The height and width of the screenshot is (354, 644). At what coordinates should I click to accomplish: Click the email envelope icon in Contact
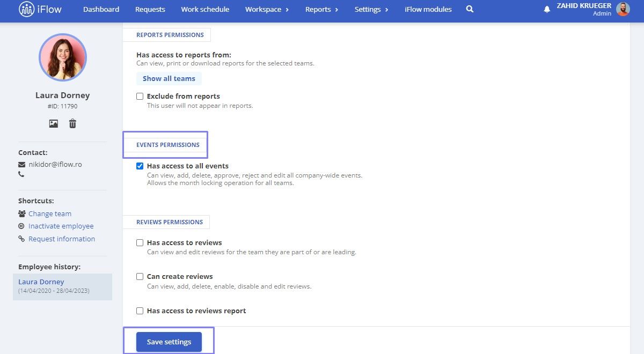[21, 165]
